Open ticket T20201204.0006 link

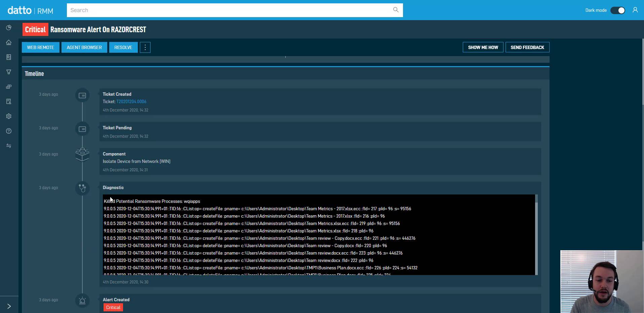coord(131,101)
